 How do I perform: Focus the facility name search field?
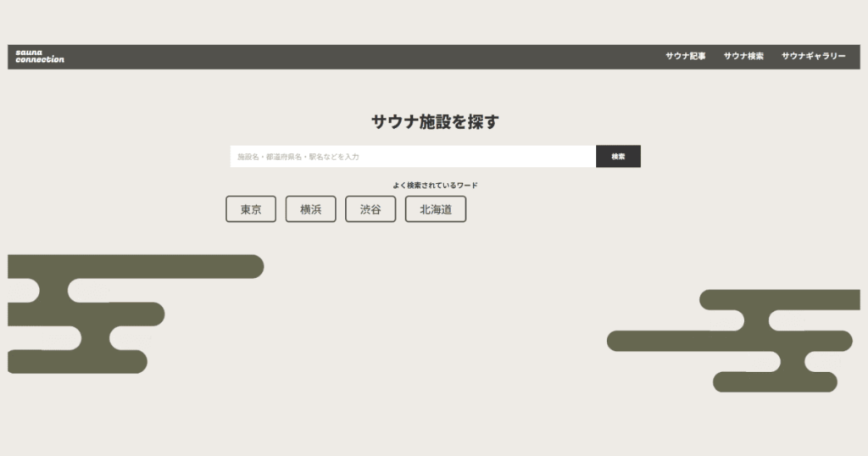coord(413,157)
